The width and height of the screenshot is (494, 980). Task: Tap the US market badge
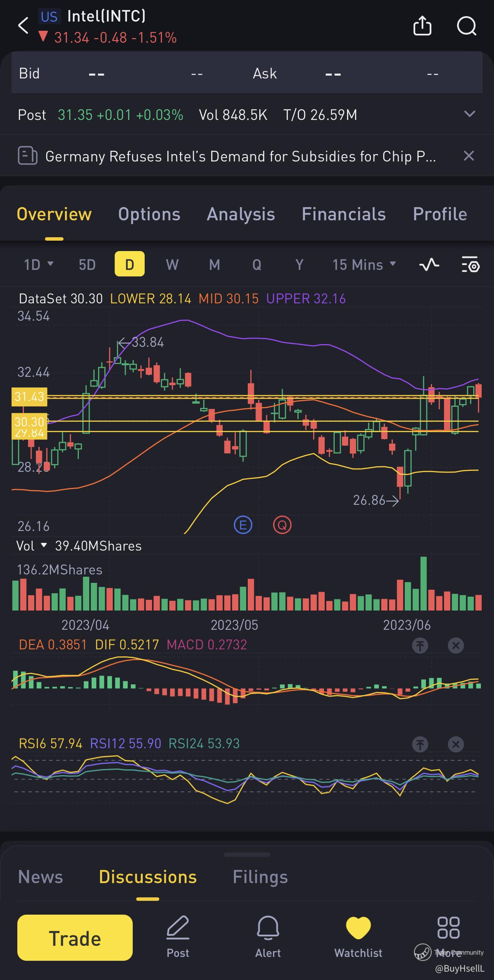tap(49, 17)
